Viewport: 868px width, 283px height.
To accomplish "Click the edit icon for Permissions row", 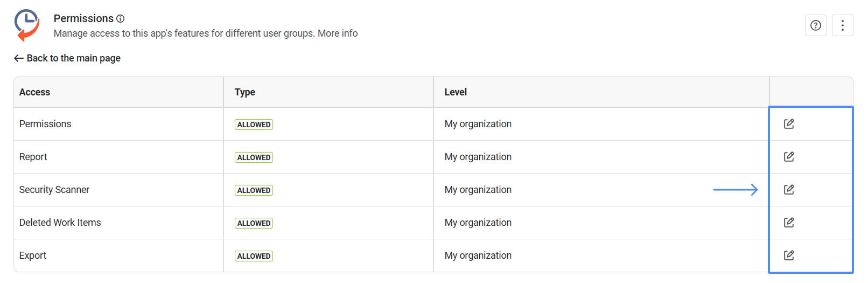I will tap(789, 124).
